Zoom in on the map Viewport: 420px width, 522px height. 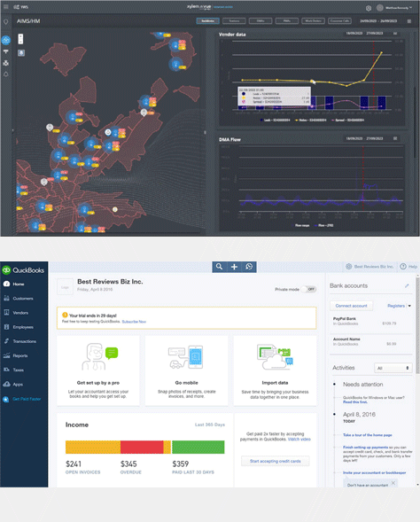click(x=20, y=36)
